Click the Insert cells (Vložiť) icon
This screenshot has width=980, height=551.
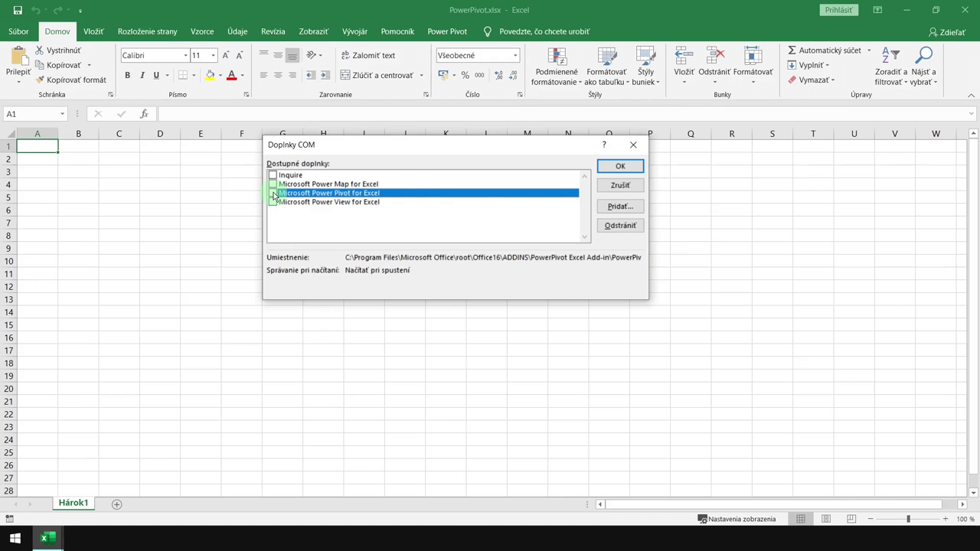click(684, 56)
